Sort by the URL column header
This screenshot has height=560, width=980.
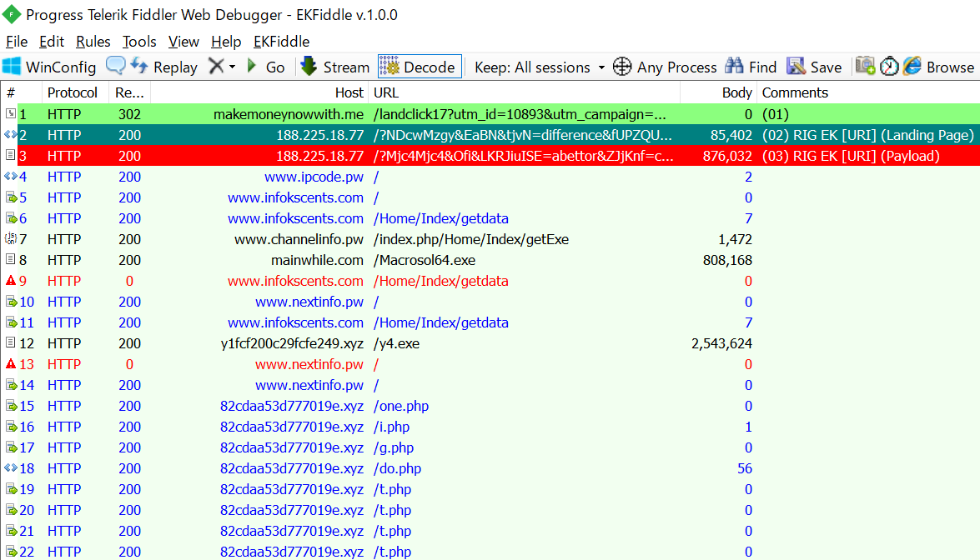click(525, 92)
